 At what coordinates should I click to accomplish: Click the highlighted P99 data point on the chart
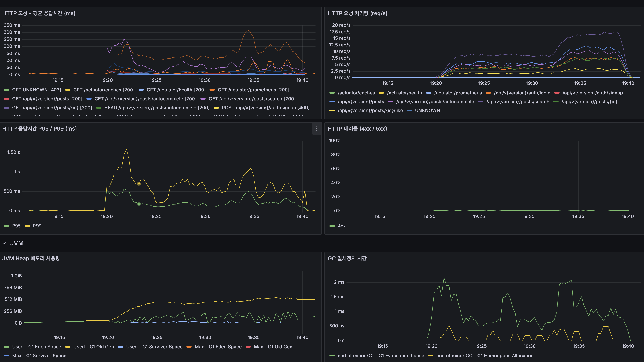[x=139, y=183]
